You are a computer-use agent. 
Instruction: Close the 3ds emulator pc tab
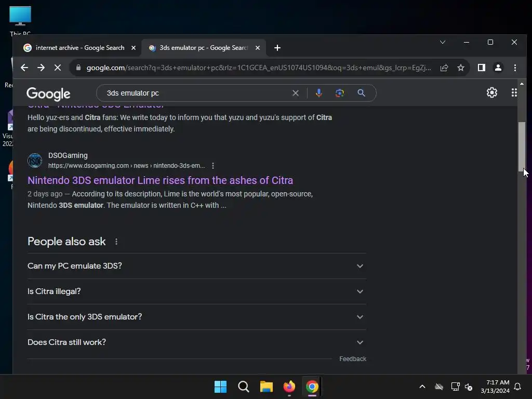(x=258, y=48)
